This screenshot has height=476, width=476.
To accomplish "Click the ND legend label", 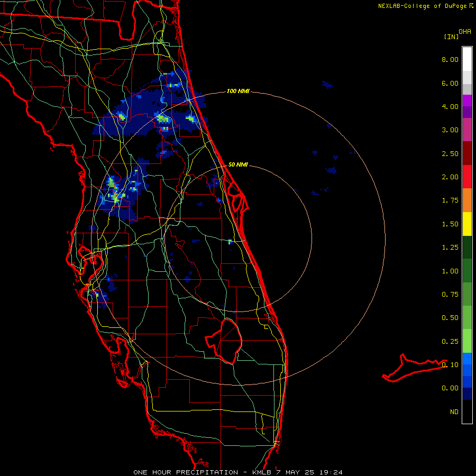I will (454, 412).
